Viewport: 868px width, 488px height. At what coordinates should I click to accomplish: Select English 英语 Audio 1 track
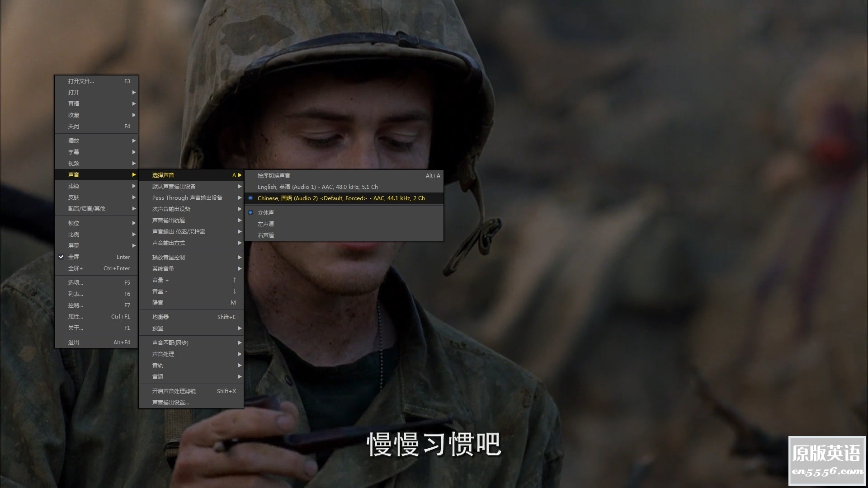pos(344,187)
